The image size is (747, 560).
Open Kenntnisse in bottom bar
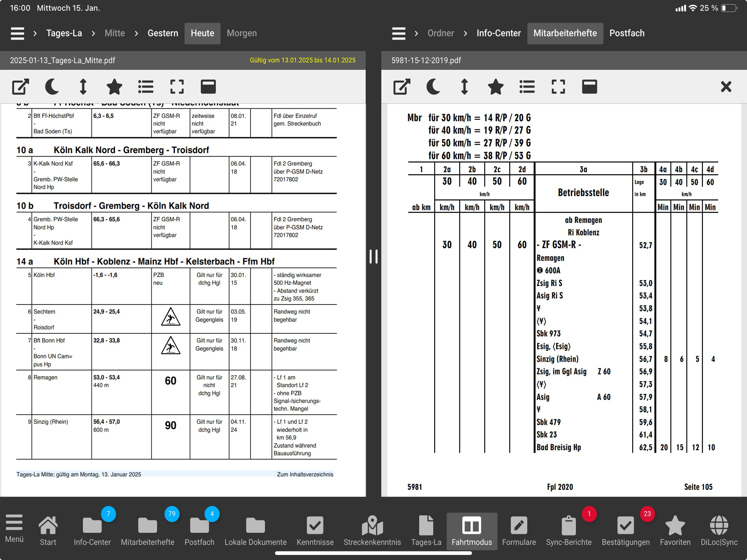pos(315,531)
